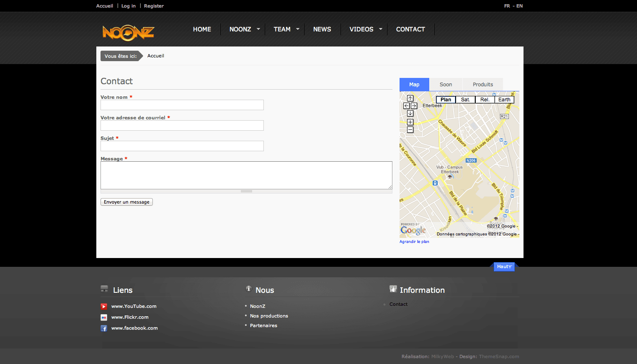Expand the VIDEOS menu dropdown arrow
The image size is (637, 364).
(381, 29)
